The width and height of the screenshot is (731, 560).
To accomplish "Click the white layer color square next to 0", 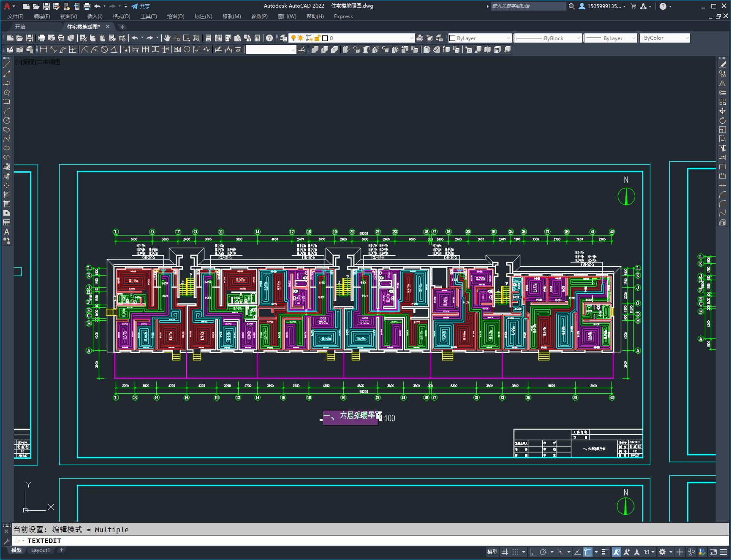I will pos(325,38).
